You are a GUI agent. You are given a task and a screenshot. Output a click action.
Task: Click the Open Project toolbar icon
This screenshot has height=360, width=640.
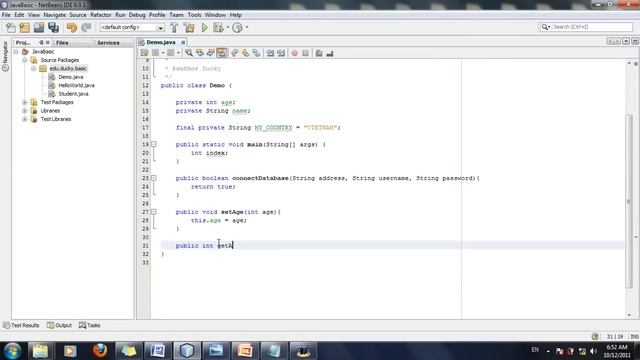click(x=39, y=27)
